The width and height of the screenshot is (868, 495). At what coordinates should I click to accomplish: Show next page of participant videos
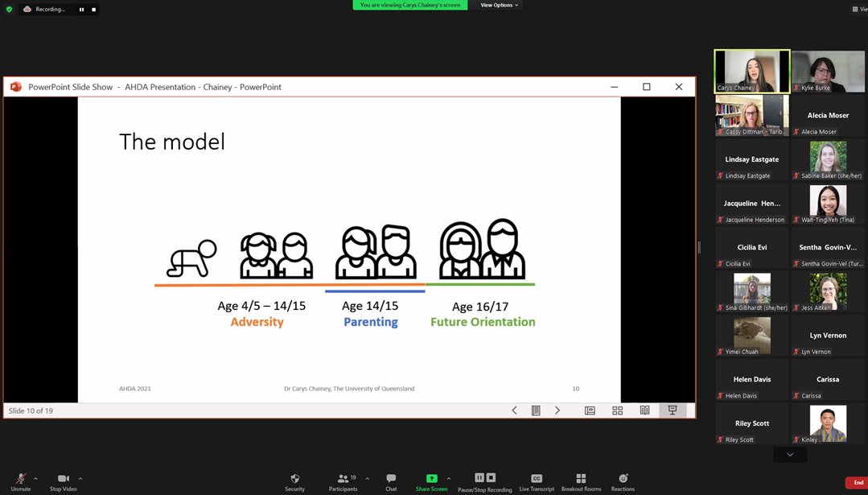790,455
